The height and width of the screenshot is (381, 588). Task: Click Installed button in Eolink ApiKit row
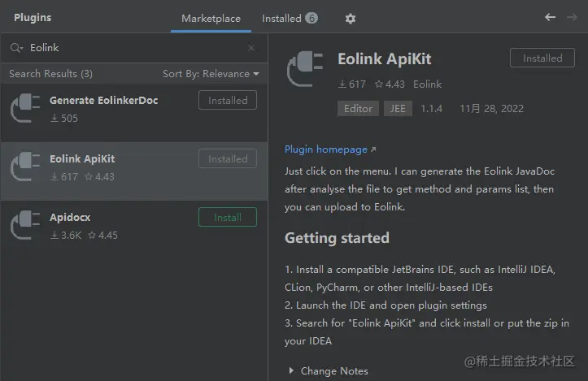(x=228, y=158)
